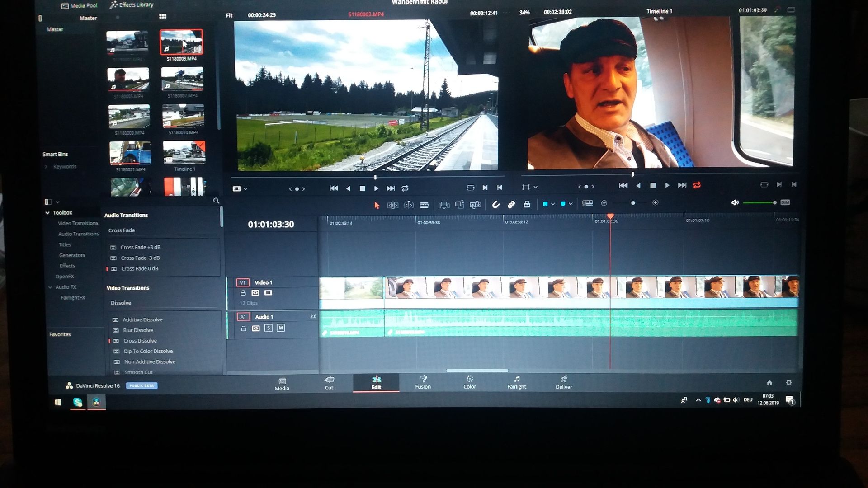The image size is (868, 488).
Task: Open the Timeline 1 name dropdown
Action: pyautogui.click(x=659, y=11)
